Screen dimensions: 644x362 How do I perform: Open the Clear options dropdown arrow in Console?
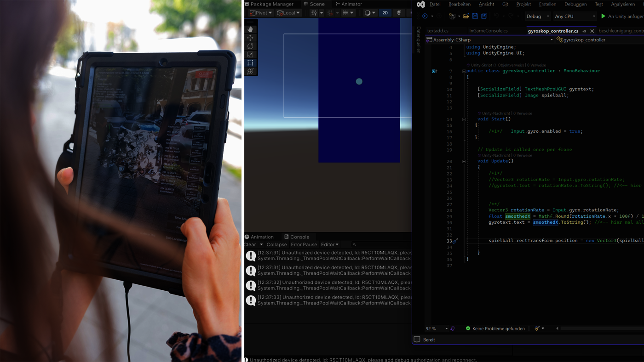261,244
